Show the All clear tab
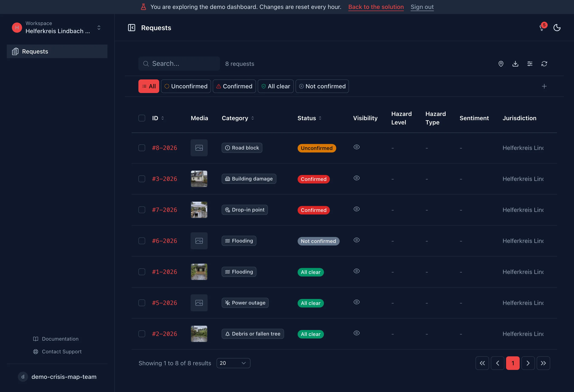Image resolution: width=574 pixels, height=392 pixels. point(276,86)
